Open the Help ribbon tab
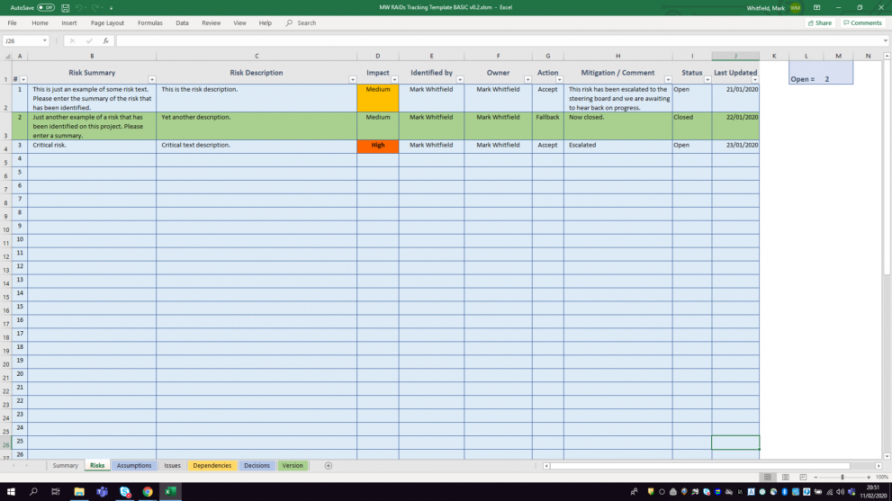 265,23
